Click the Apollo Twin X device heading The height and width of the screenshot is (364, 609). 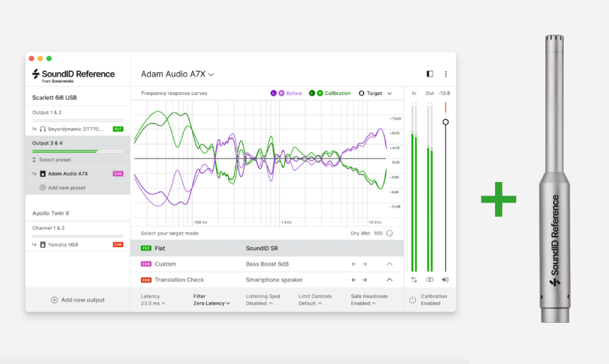click(50, 213)
